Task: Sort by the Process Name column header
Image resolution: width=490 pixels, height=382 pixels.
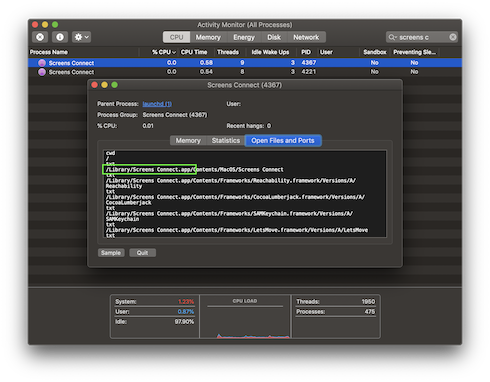Action: 49,52
